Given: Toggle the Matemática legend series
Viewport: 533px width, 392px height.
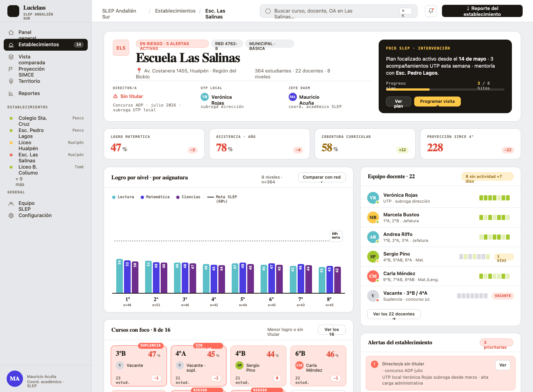Looking at the screenshot, I should [155, 197].
